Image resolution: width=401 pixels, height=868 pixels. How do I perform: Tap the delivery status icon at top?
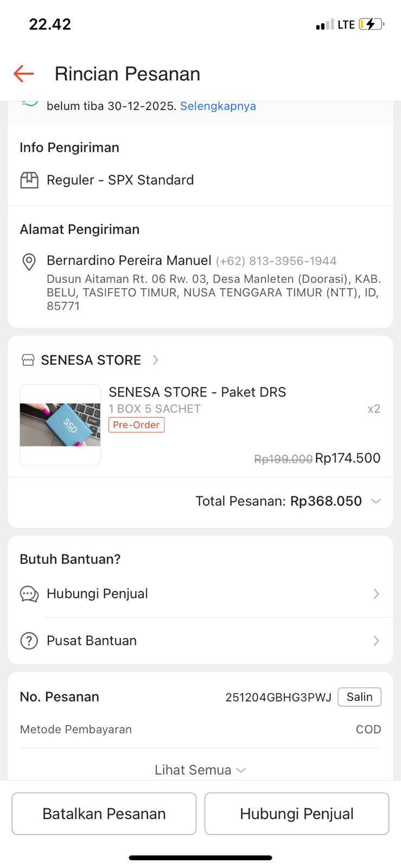point(29,102)
